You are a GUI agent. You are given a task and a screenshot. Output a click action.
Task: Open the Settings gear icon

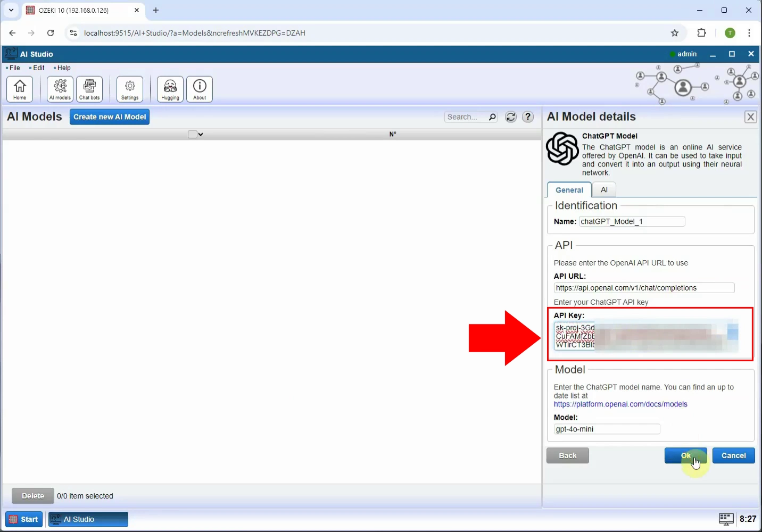[130, 89]
